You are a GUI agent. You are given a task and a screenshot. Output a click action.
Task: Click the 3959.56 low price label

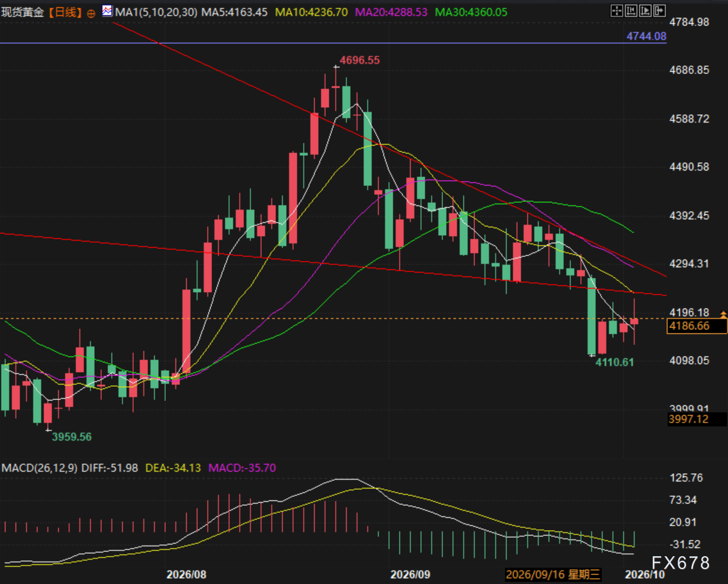point(72,437)
